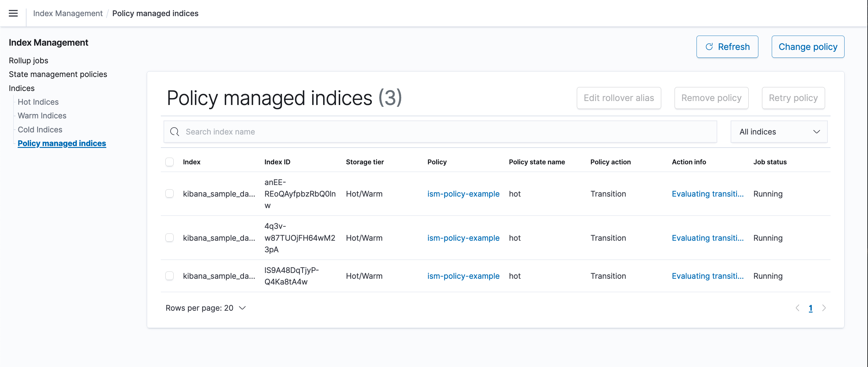Viewport: 868px width, 367px height.
Task: Select the index with ID starting 4q3v-
Action: coord(170,238)
